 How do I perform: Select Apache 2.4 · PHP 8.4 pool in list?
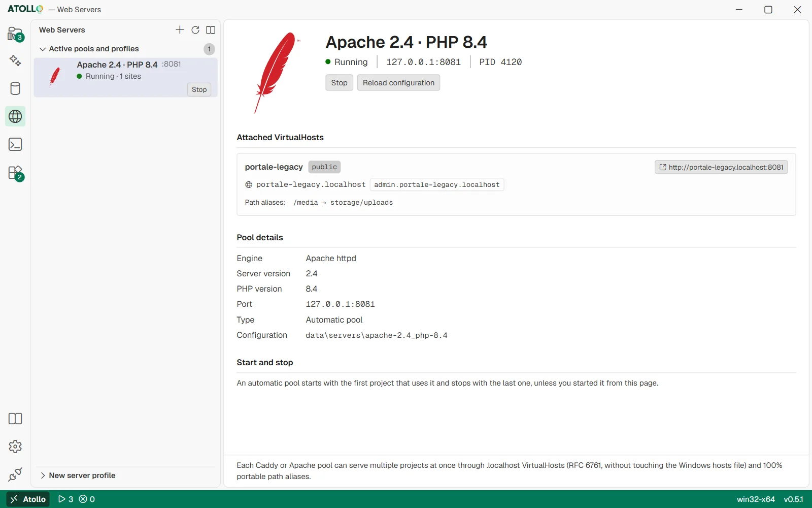pyautogui.click(x=126, y=77)
